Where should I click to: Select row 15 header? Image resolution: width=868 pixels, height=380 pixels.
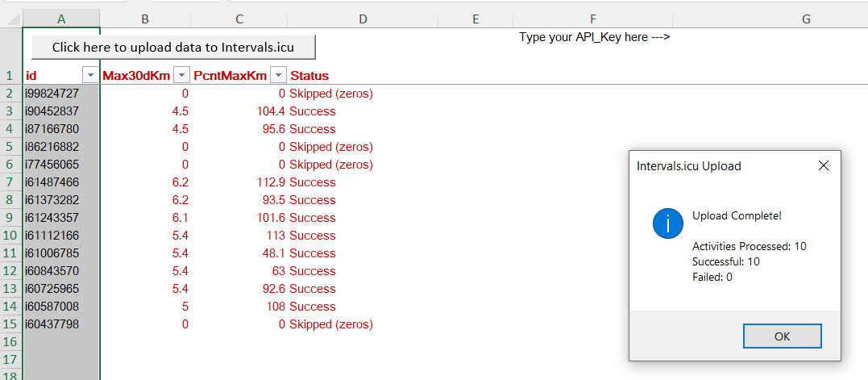pyautogui.click(x=10, y=324)
